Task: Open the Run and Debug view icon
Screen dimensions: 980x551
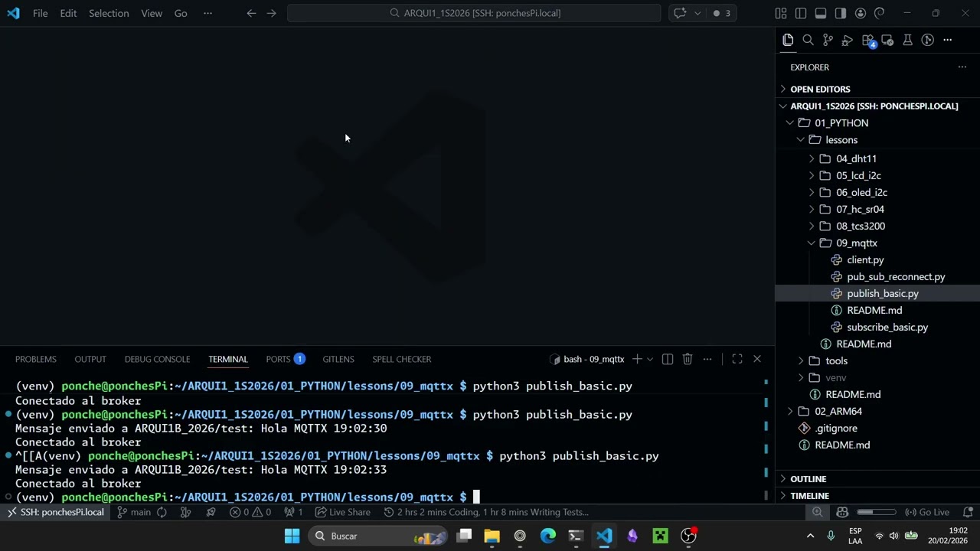Action: pos(848,40)
